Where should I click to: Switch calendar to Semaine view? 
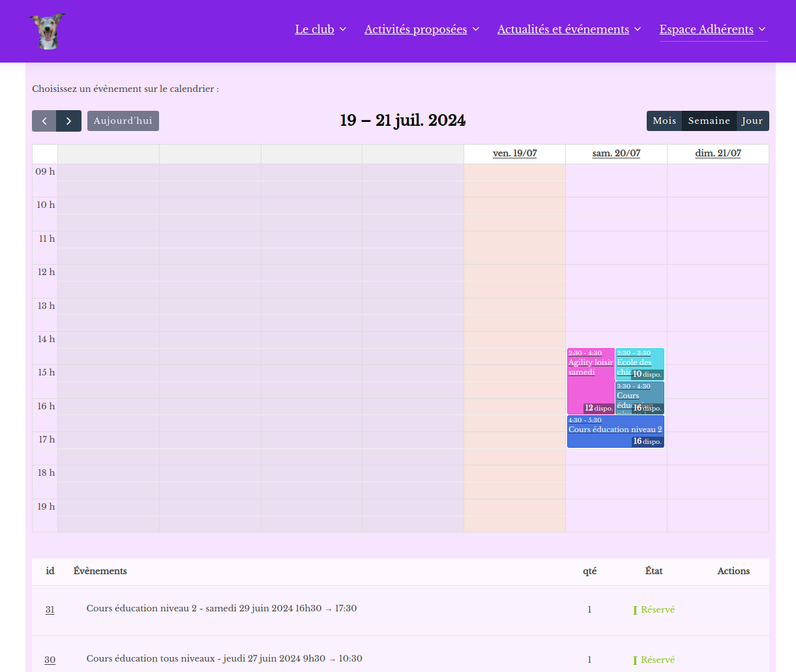coord(709,121)
